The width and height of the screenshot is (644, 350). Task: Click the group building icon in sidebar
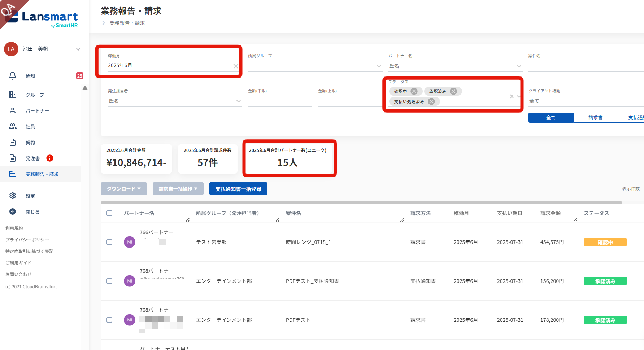[x=13, y=95]
